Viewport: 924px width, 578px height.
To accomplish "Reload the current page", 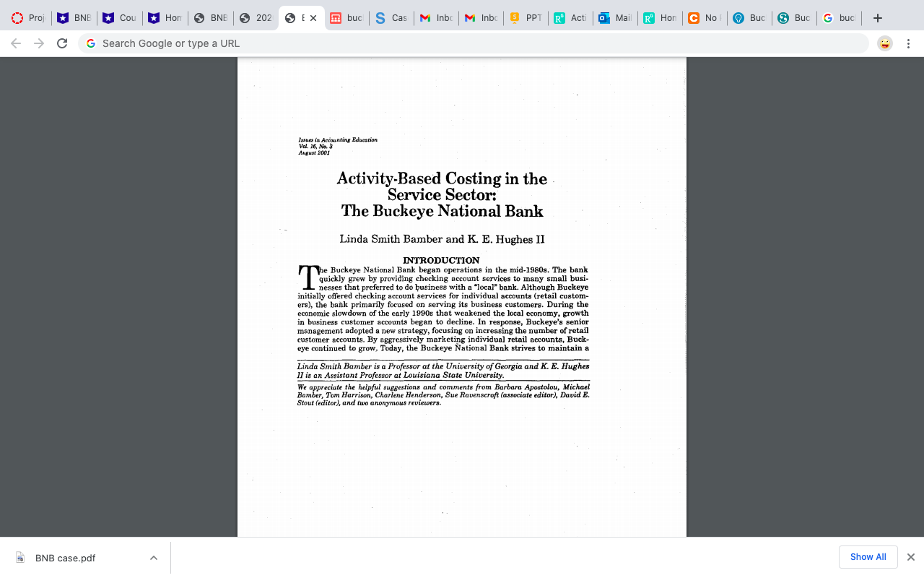I will coord(62,43).
